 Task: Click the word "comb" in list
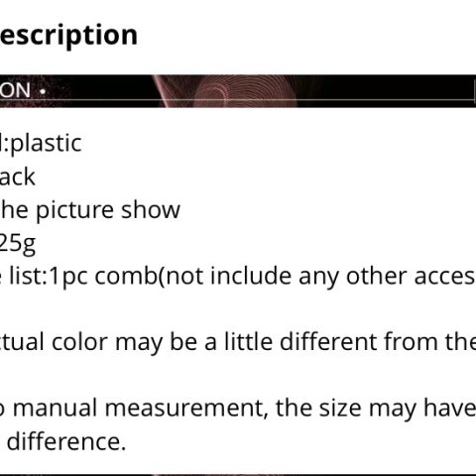126,277
